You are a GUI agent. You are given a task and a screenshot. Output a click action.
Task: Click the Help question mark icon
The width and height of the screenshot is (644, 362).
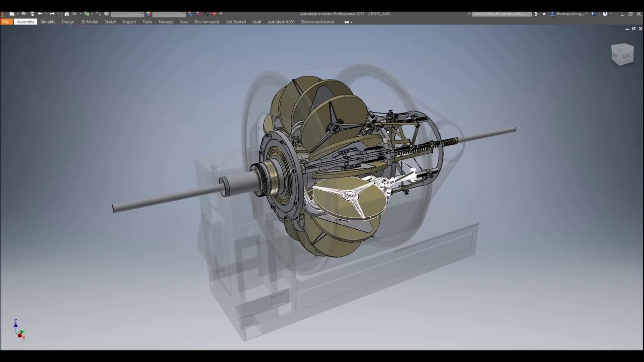[x=605, y=14]
